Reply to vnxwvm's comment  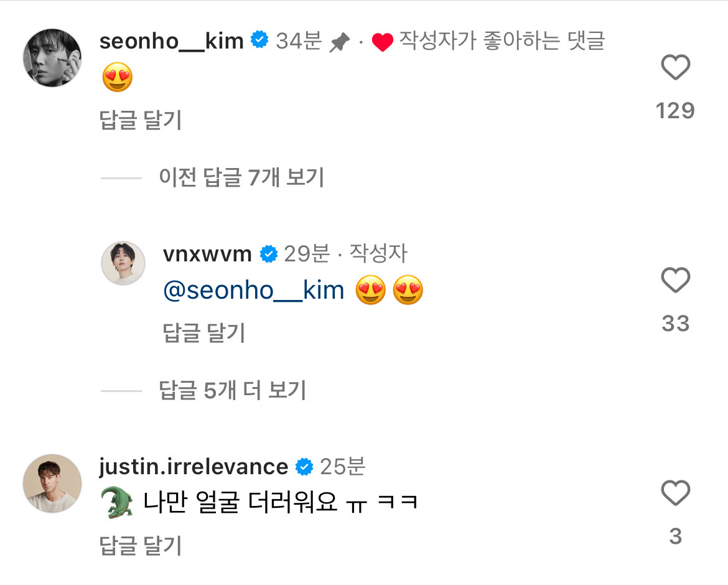tap(204, 333)
